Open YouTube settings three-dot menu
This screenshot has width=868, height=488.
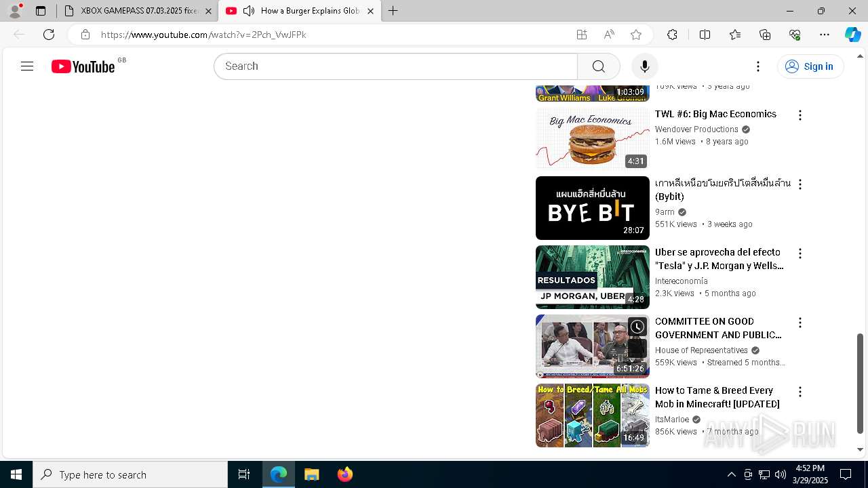click(758, 66)
